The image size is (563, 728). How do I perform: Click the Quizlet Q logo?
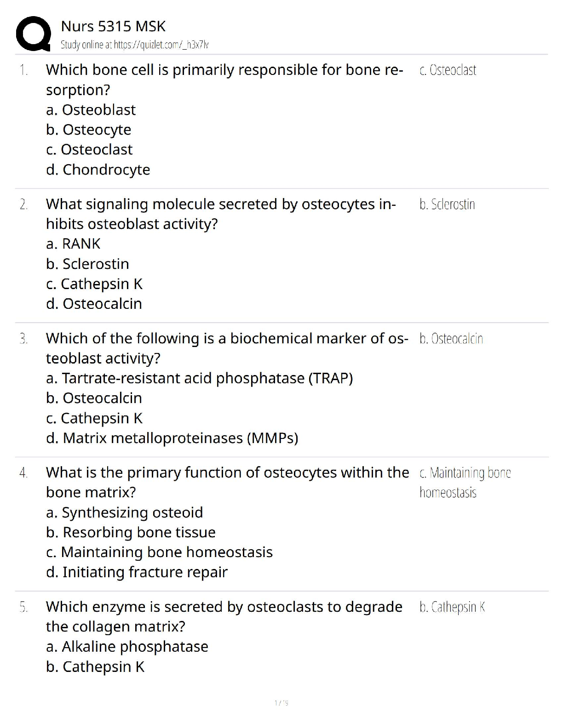pos(33,34)
